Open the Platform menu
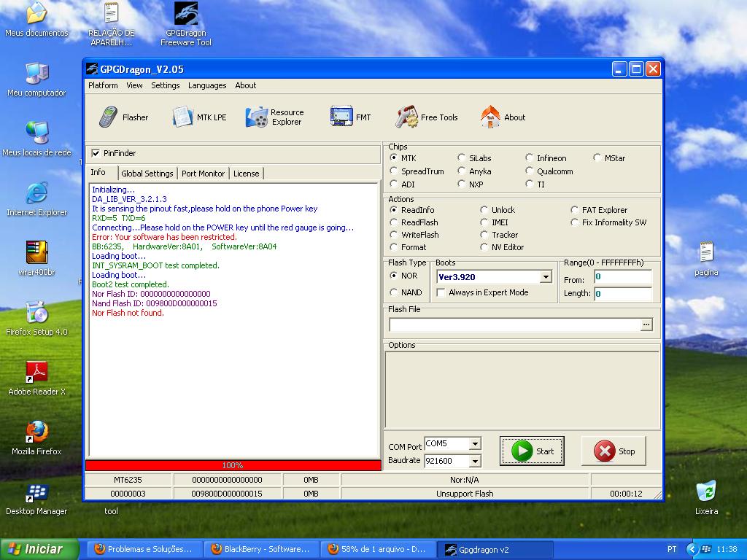The image size is (747, 560). 103,85
